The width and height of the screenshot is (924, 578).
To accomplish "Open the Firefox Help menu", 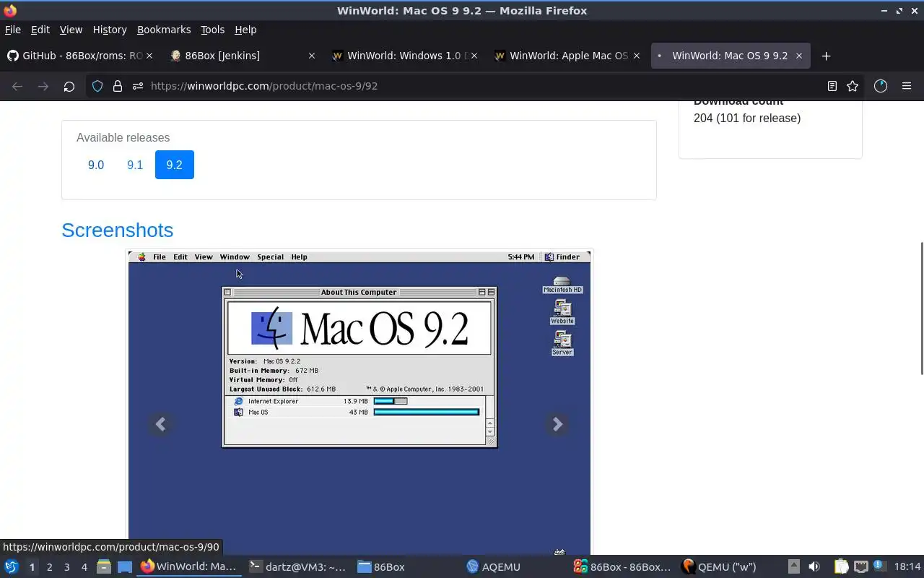I will click(x=245, y=30).
